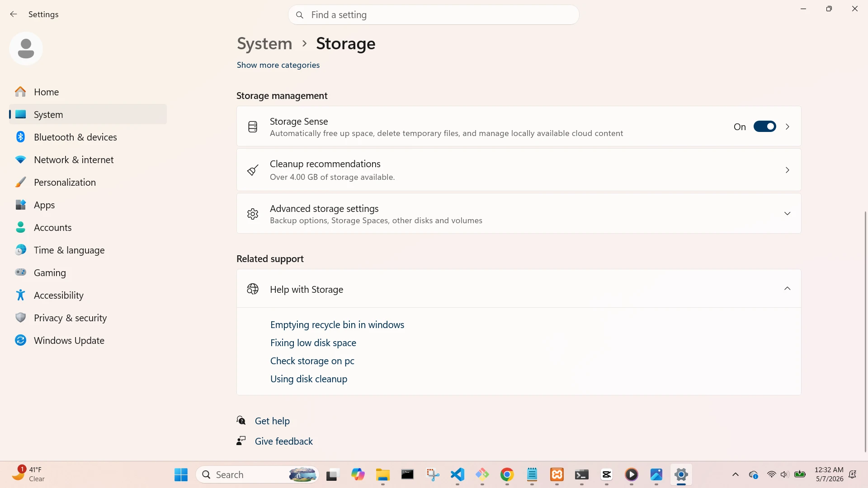868x488 pixels.
Task: Click the Storage Sense drive icon
Action: [253, 127]
